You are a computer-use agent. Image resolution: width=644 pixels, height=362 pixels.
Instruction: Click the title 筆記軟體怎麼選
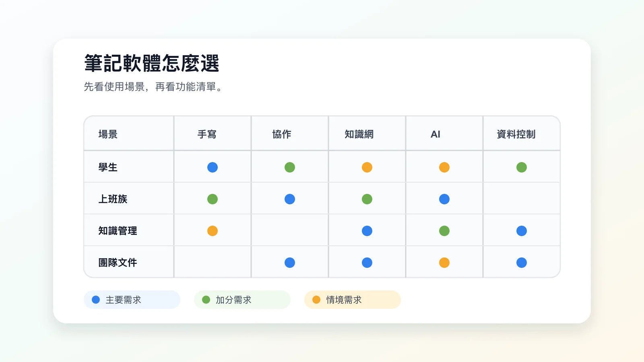(152, 64)
